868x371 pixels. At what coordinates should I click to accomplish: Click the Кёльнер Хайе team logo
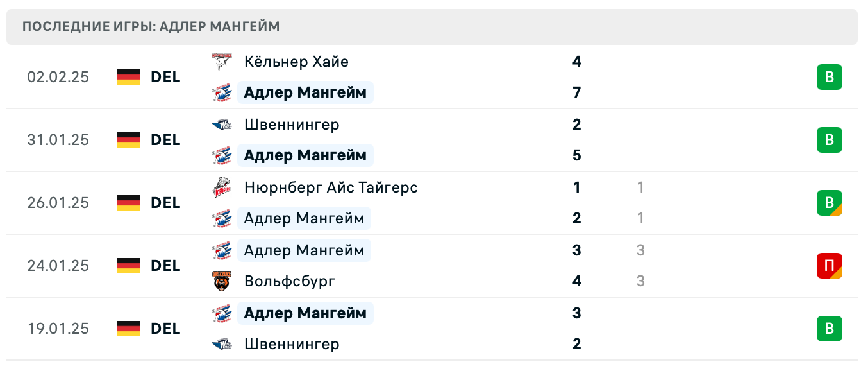click(x=221, y=62)
